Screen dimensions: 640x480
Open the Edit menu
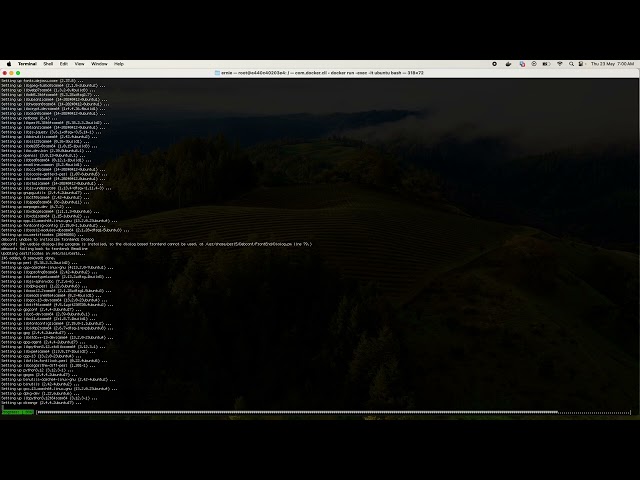64,64
